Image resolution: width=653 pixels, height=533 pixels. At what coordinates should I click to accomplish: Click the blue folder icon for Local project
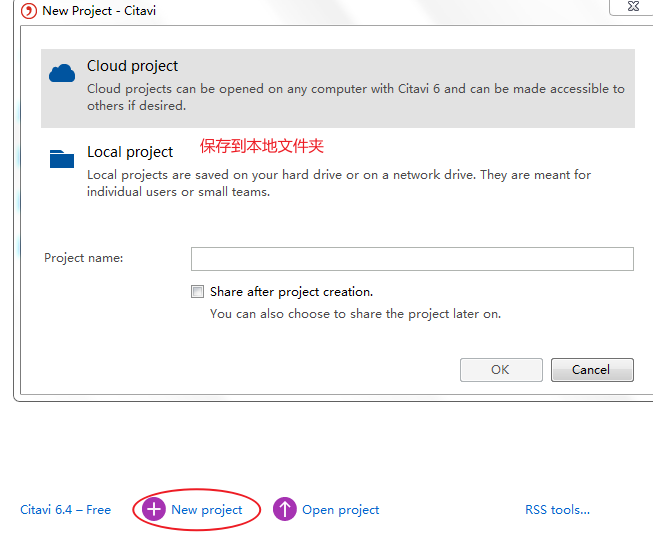(62, 159)
